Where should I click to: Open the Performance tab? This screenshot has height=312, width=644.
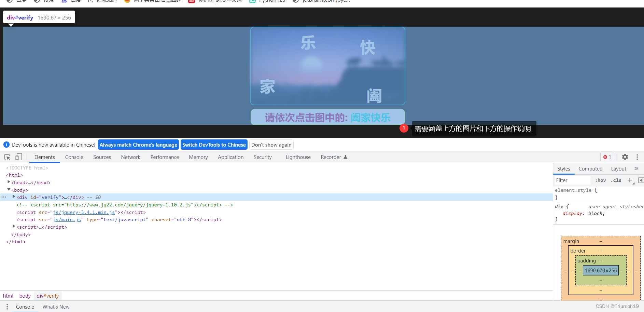[x=165, y=157]
